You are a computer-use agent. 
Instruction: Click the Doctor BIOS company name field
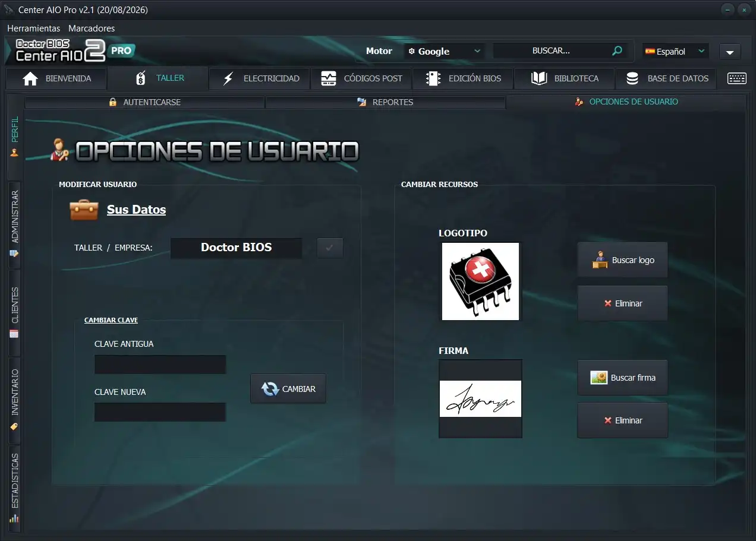[x=237, y=248]
